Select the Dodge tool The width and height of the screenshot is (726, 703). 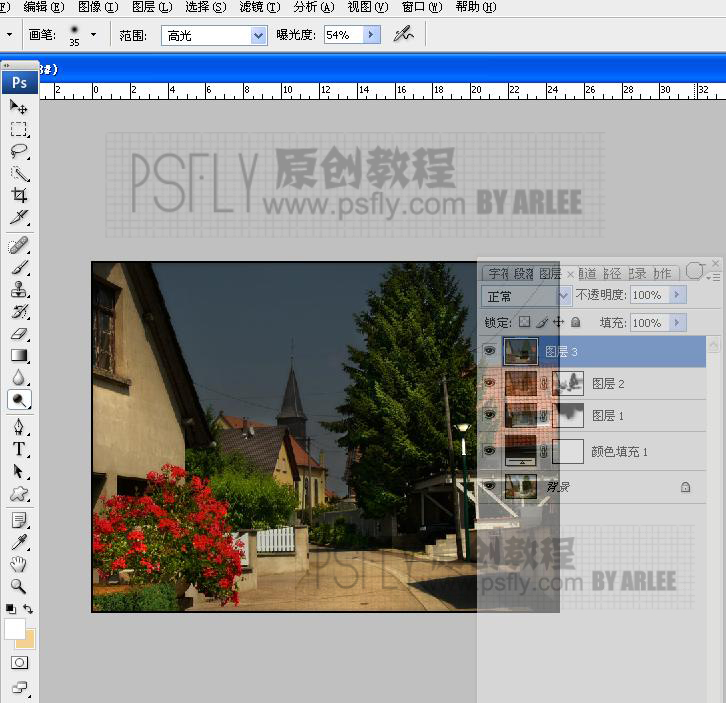tap(19, 400)
